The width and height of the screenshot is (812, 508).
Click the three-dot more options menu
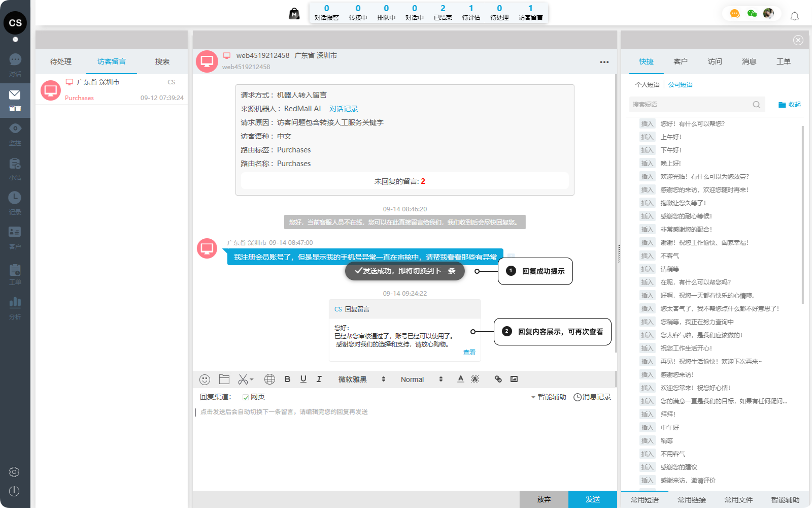[604, 62]
